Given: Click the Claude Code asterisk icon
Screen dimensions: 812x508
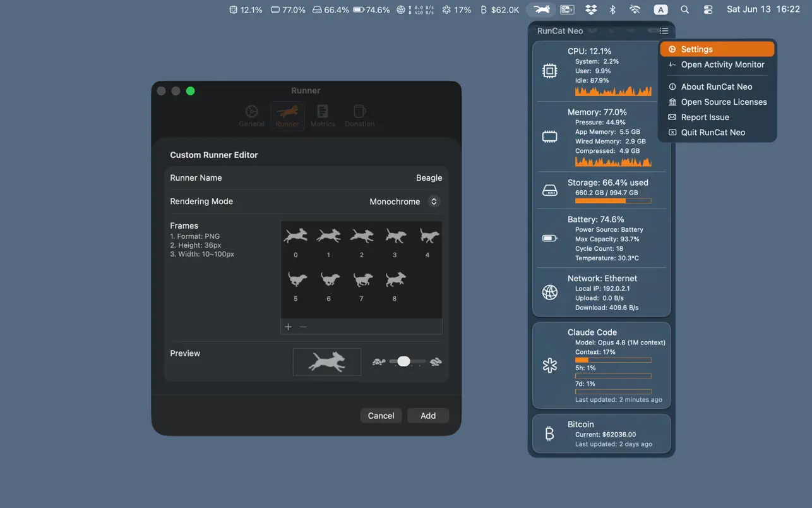Looking at the screenshot, I should (550, 365).
